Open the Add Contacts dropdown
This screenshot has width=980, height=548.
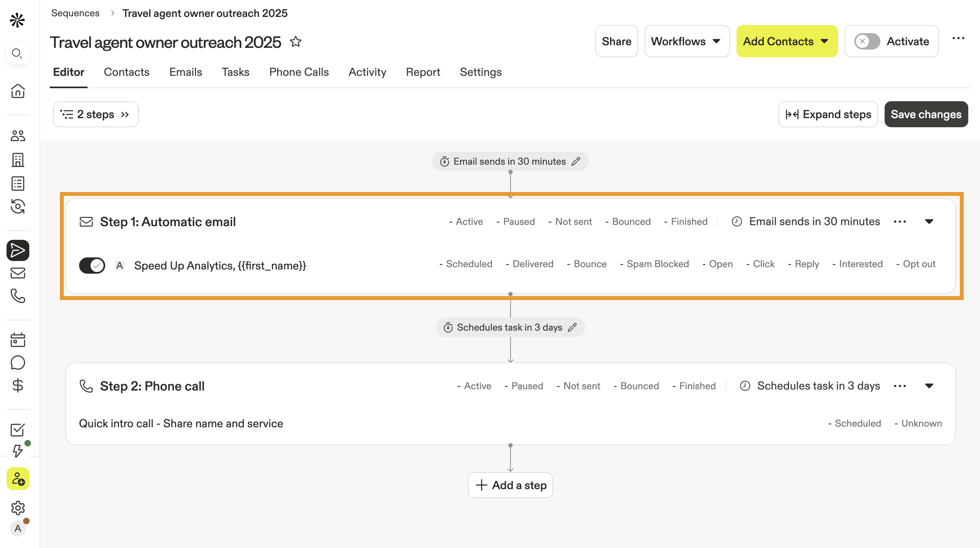tap(786, 41)
